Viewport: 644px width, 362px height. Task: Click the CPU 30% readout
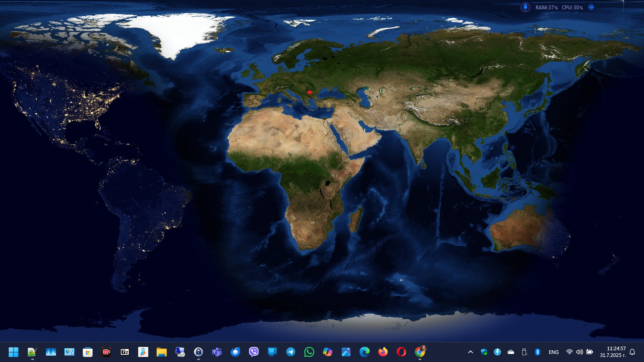[x=572, y=7]
